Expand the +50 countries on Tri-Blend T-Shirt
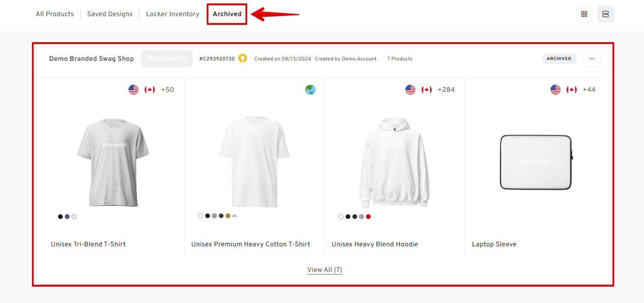This screenshot has width=644, height=303. pos(168,90)
